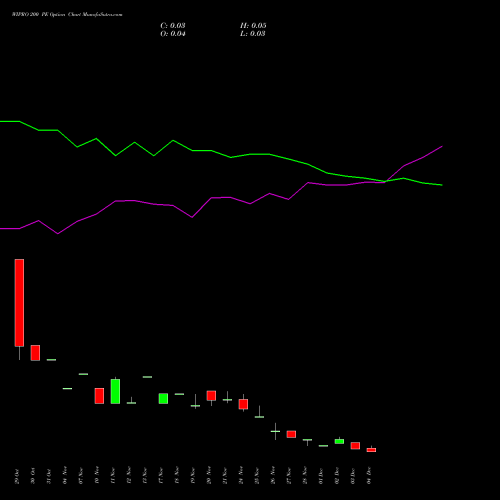Select the tall red candle for 29 Oct
This screenshot has height=500, width=500.
click(x=19, y=303)
